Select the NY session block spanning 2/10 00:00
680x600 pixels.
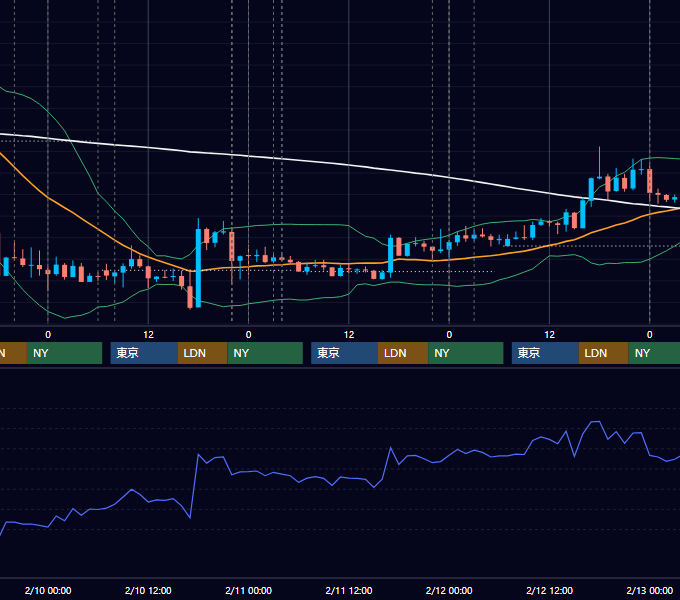pyautogui.click(x=64, y=353)
